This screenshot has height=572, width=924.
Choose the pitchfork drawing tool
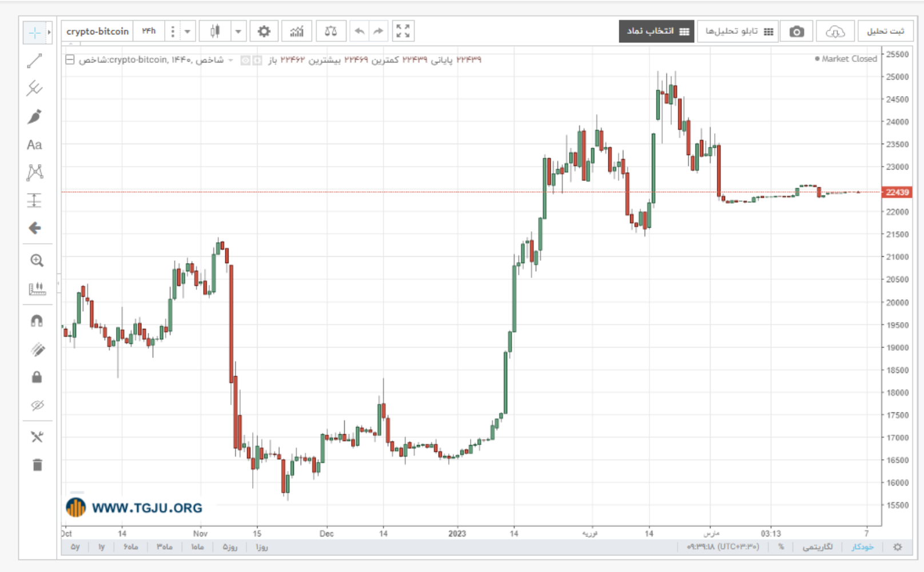pyautogui.click(x=34, y=88)
